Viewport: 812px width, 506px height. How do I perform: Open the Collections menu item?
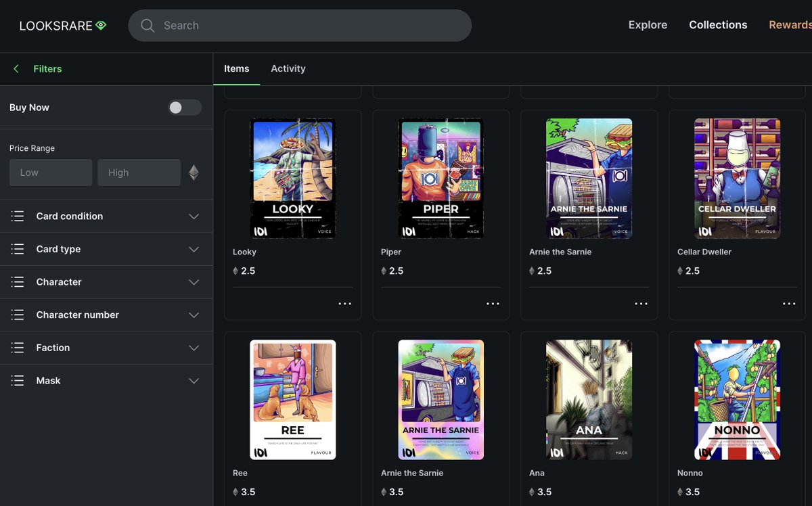coord(718,25)
